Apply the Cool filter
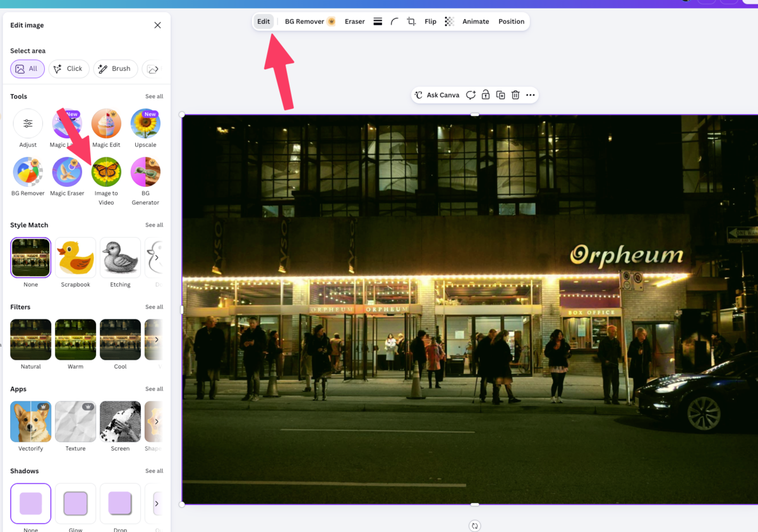758x532 pixels. (120, 340)
